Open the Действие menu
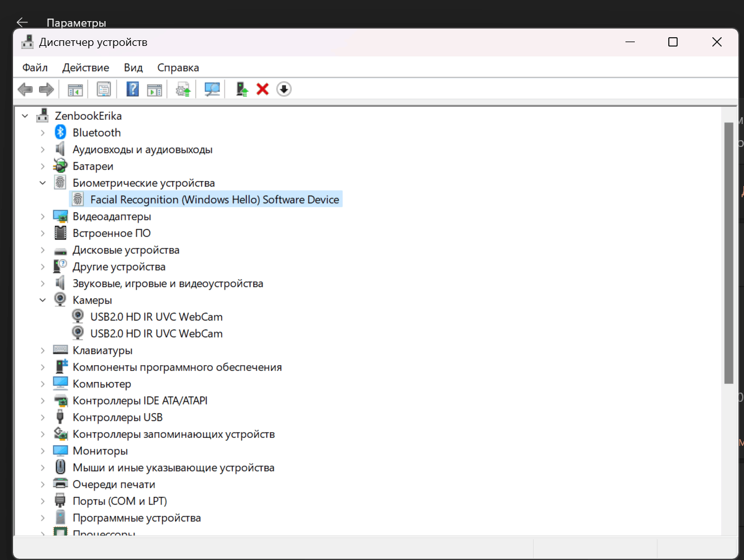The width and height of the screenshot is (744, 560). [x=86, y=68]
